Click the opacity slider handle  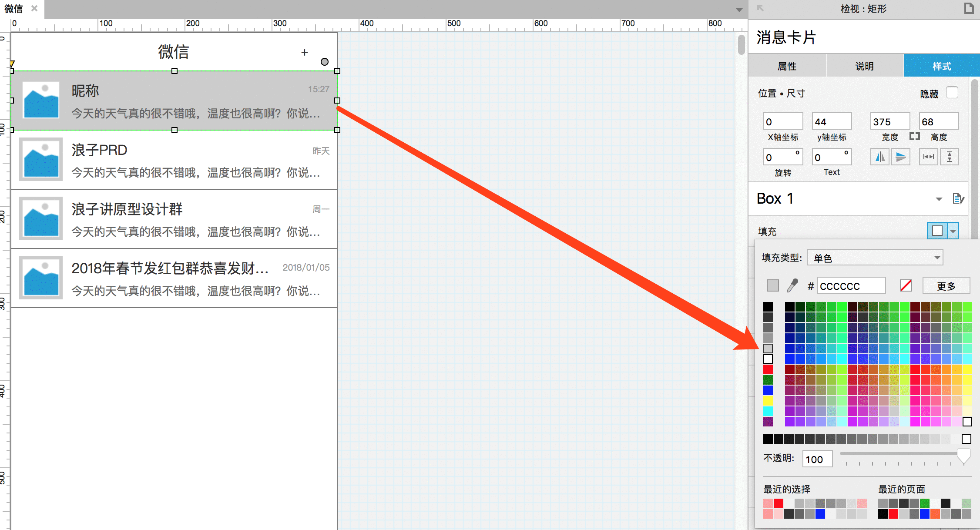[963, 456]
